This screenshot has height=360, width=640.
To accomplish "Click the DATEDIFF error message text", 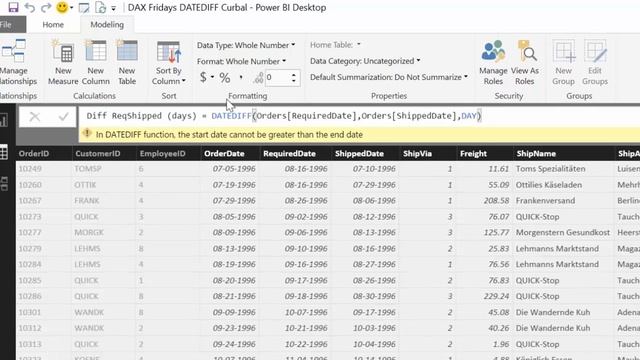I will click(229, 134).
